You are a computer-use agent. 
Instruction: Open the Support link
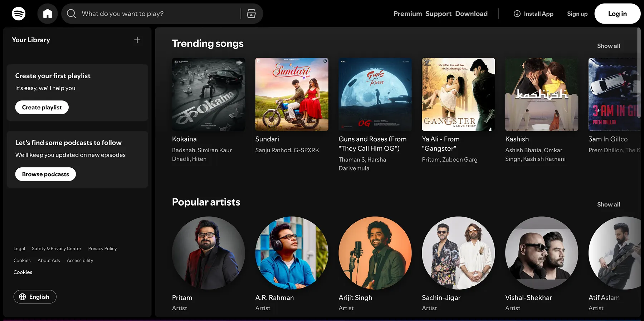click(x=438, y=14)
